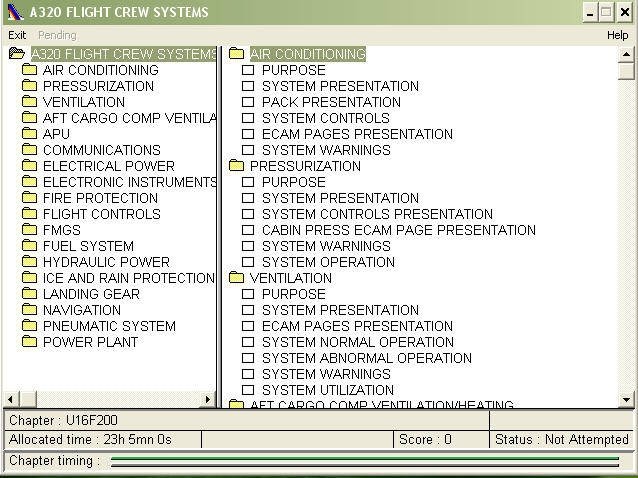Select VENTILATION heading in right pane
638x478 pixels.
(x=291, y=278)
